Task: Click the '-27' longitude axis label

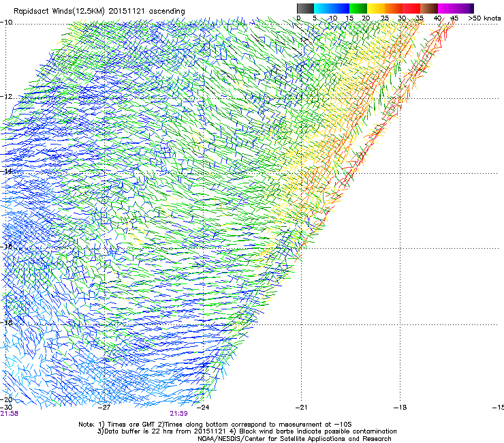Action: (x=104, y=408)
